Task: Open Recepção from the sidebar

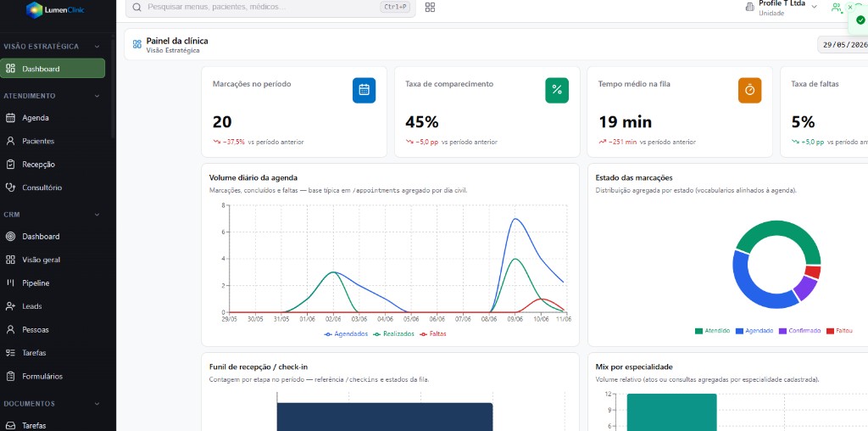Action: point(53,164)
